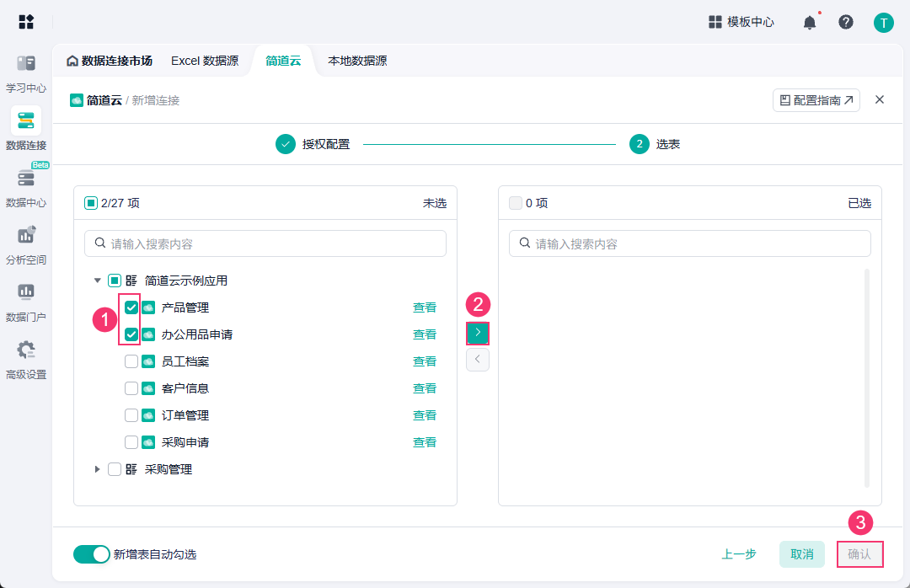Toggle select-all checkbox beside 2/27 项
Image resolution: width=910 pixels, height=588 pixels.
[90, 203]
